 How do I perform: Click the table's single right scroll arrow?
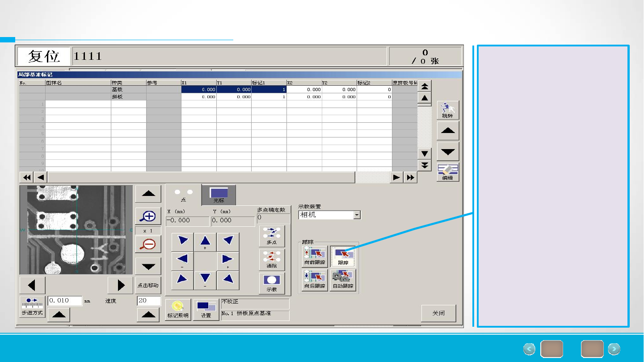click(396, 177)
